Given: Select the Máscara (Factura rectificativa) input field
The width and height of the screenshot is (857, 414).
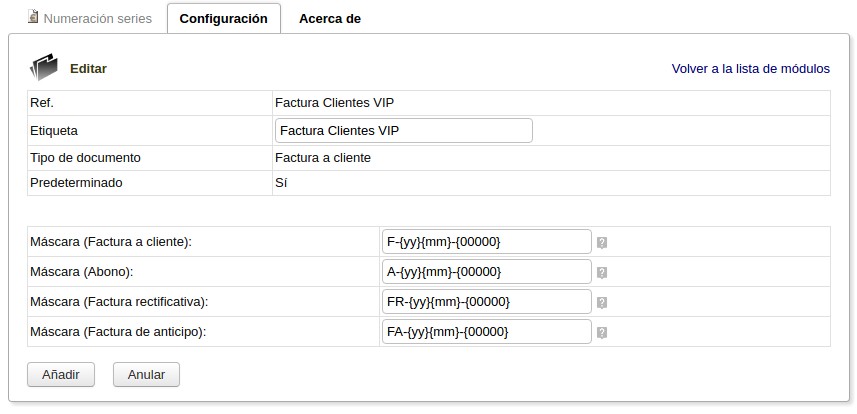Looking at the screenshot, I should [x=486, y=302].
